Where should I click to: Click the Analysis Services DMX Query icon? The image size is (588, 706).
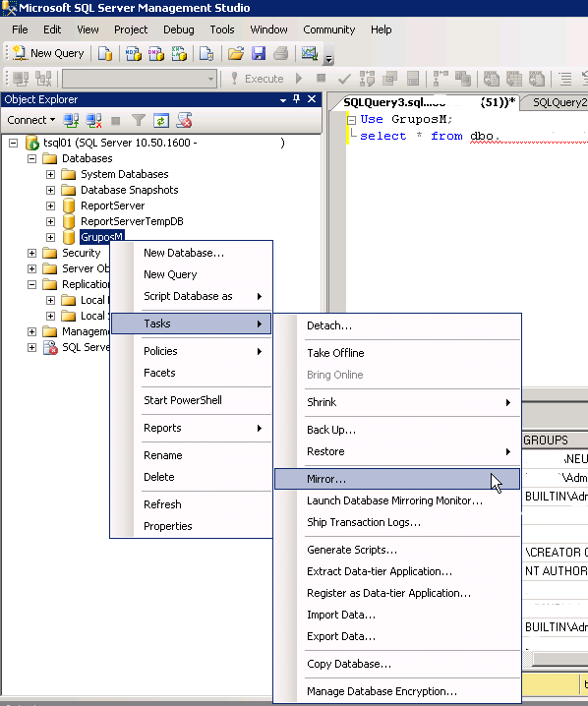(x=155, y=53)
